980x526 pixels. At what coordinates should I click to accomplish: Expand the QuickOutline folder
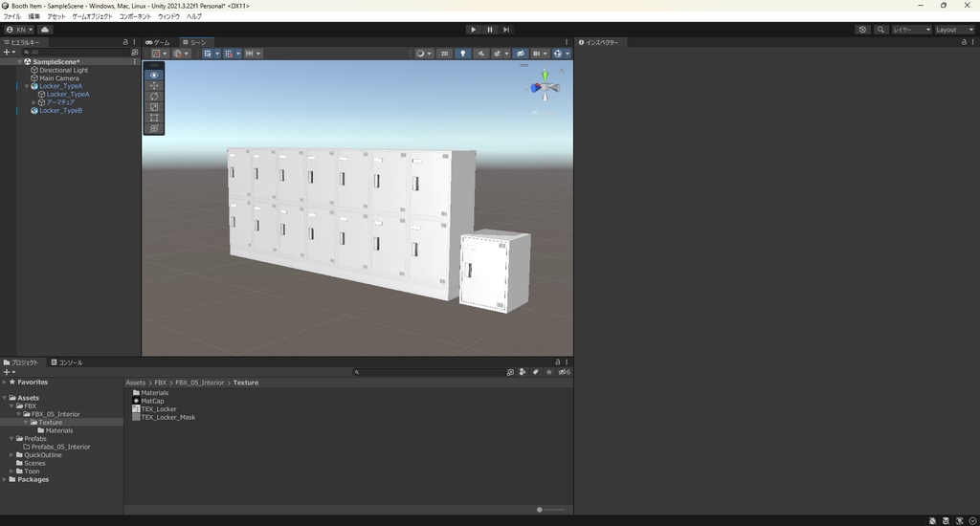point(11,455)
